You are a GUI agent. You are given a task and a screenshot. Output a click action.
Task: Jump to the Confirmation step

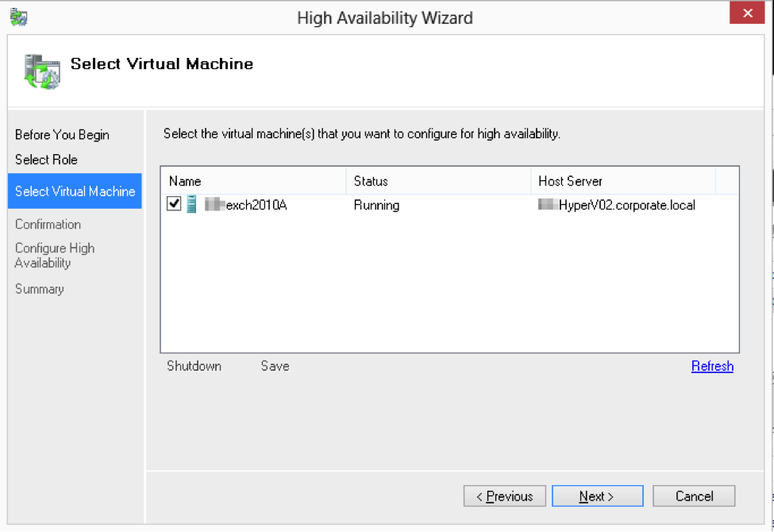(48, 225)
